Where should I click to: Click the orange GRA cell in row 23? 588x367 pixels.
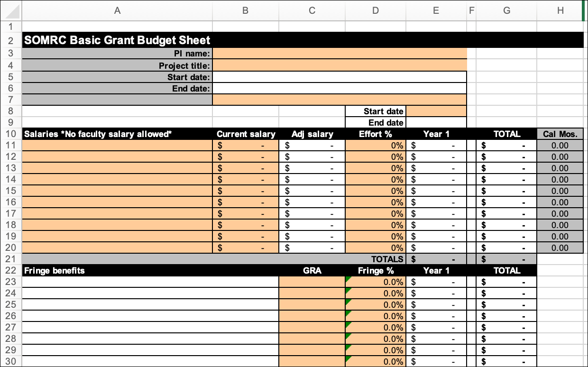[x=312, y=282]
